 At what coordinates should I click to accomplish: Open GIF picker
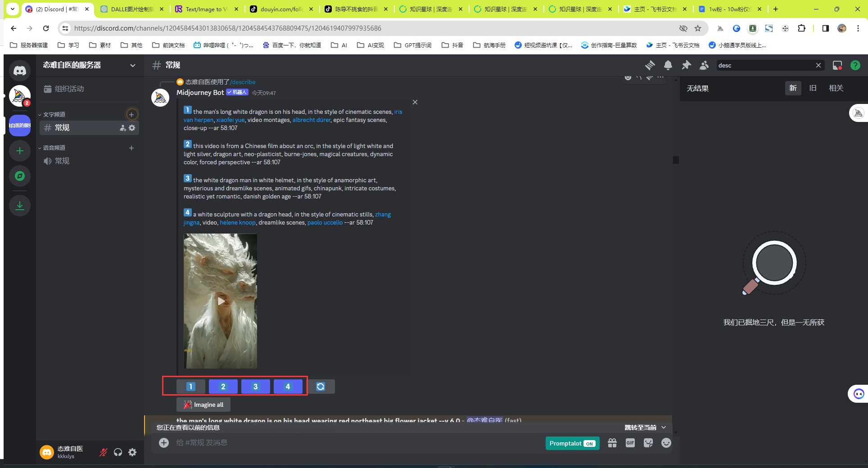tap(630, 443)
